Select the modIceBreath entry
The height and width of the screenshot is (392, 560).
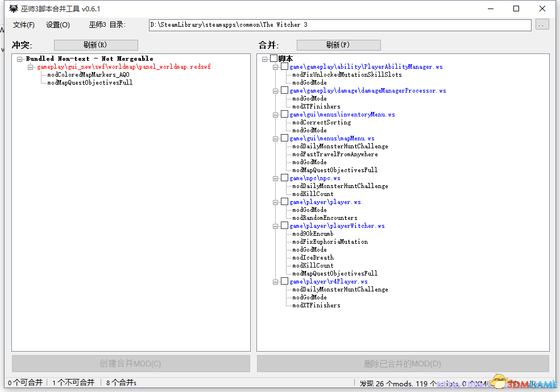click(313, 258)
